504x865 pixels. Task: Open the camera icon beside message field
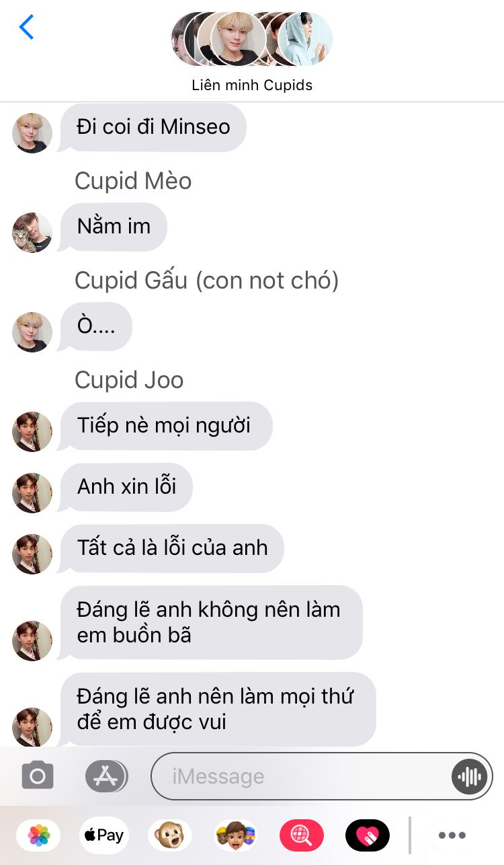(x=38, y=776)
